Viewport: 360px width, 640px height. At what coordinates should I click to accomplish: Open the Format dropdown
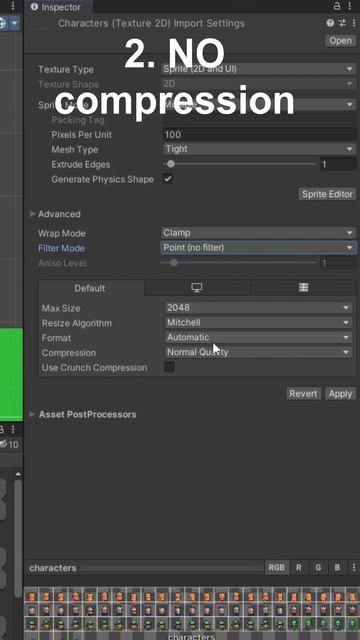coord(258,338)
